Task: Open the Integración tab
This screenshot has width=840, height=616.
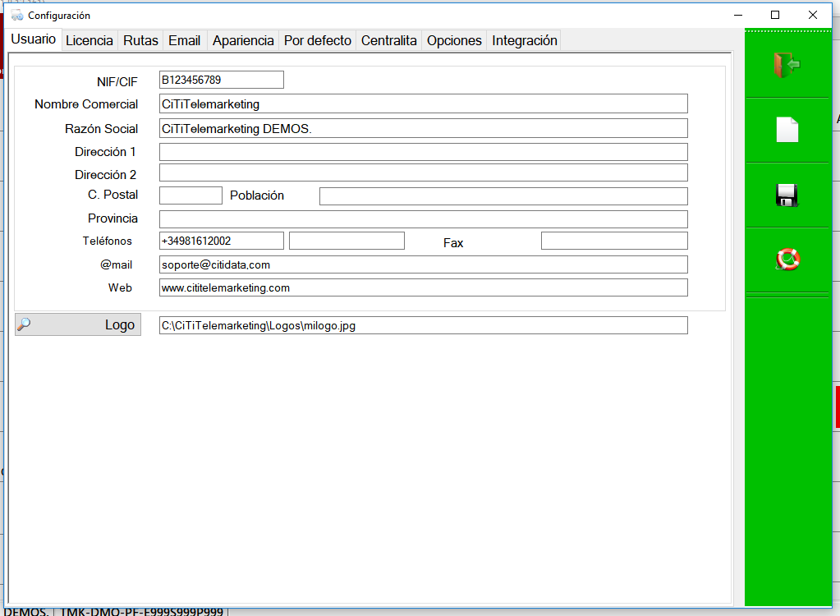Action: click(525, 41)
